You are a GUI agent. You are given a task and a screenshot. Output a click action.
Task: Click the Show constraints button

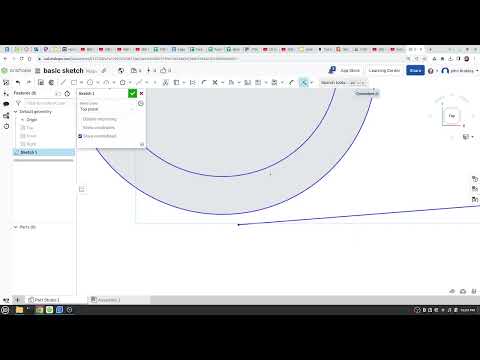point(99,128)
